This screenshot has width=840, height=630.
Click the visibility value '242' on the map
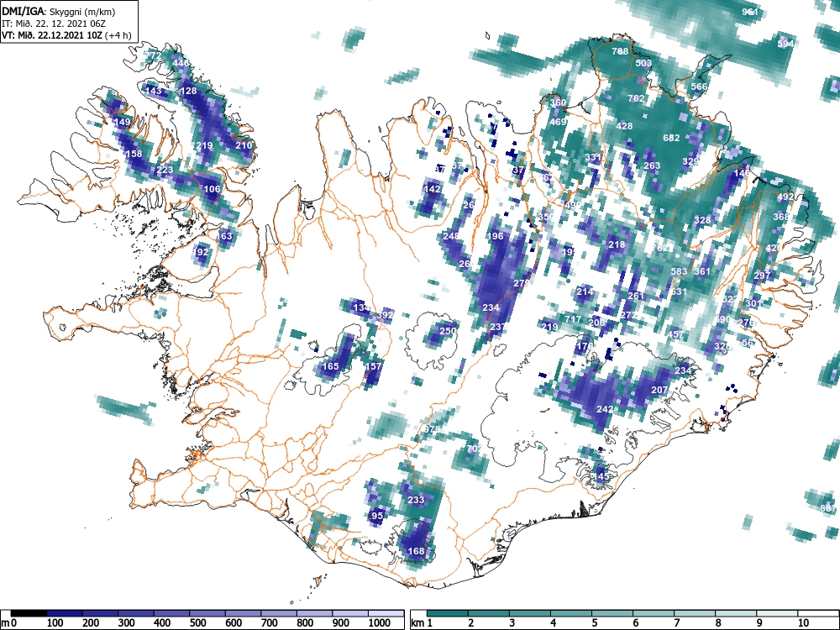pyautogui.click(x=605, y=409)
